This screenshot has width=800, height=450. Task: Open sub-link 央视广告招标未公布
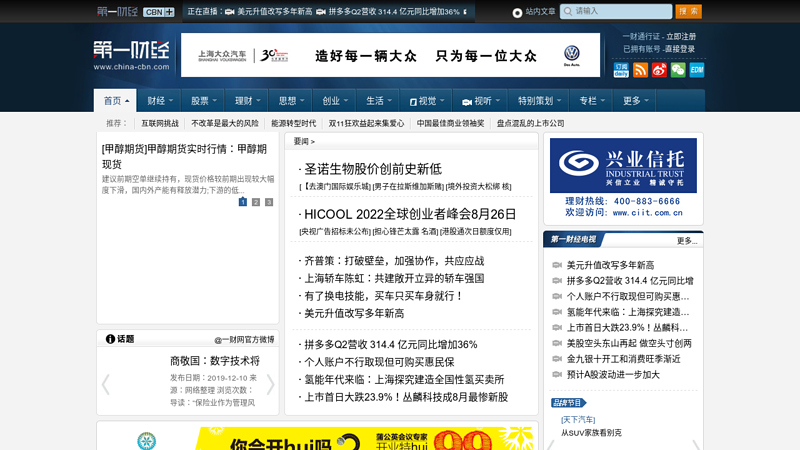click(x=335, y=232)
